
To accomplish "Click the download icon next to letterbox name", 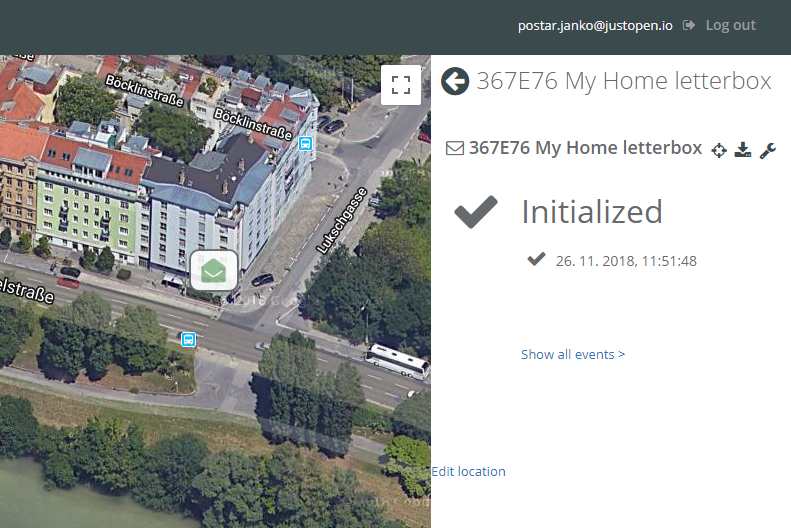I will 743,150.
